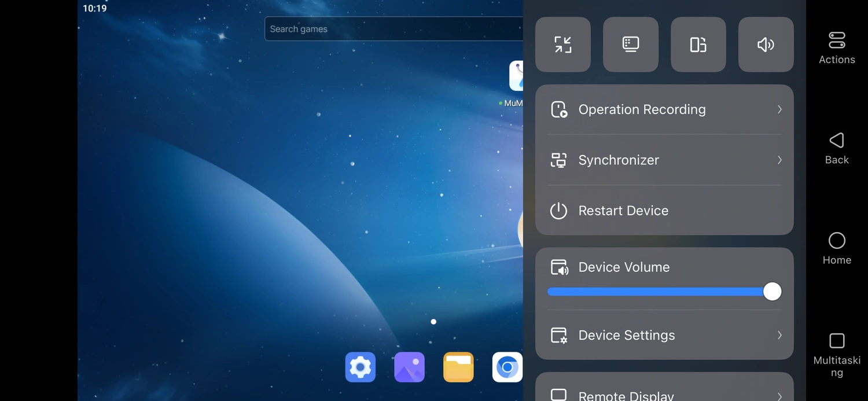Tap the Device Volume icon
This screenshot has width=868, height=401.
pyautogui.click(x=559, y=267)
